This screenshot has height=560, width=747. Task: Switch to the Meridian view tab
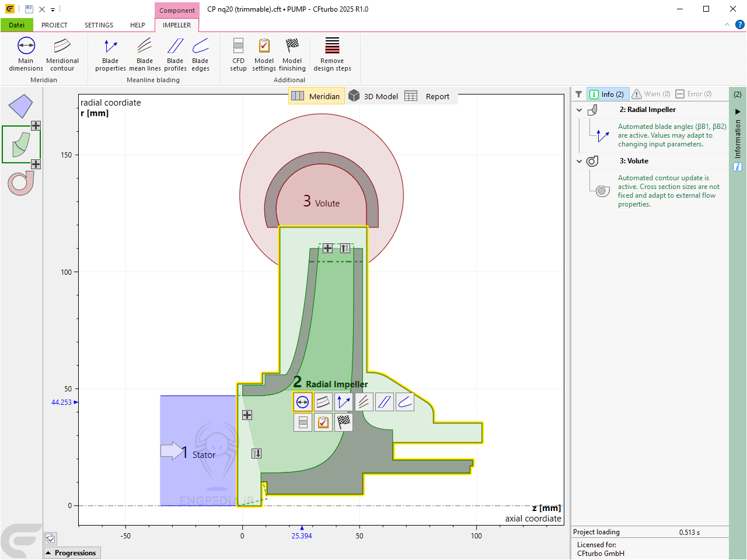tap(316, 96)
